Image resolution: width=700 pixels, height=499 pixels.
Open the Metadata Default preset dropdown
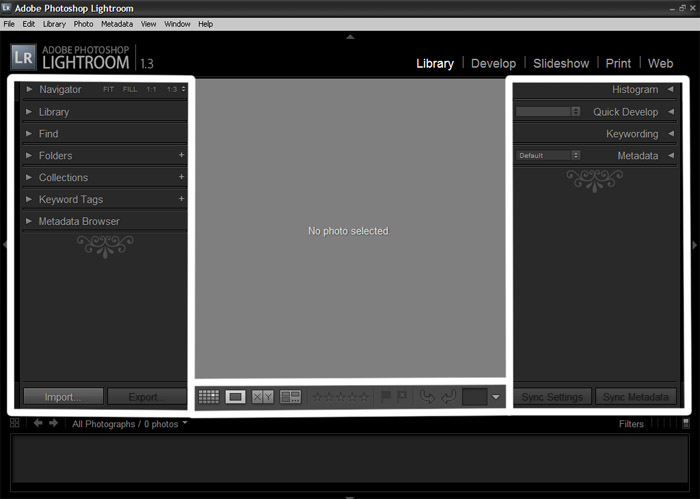click(548, 155)
